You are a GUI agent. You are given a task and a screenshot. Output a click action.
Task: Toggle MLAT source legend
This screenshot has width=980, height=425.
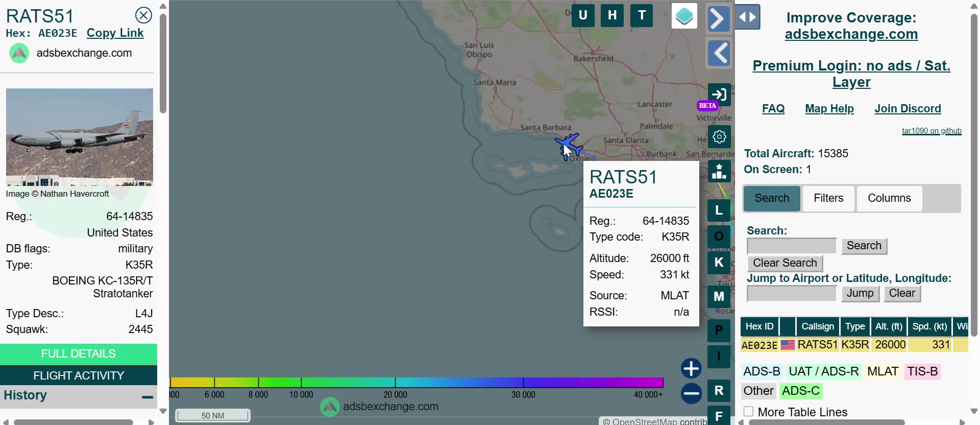pyautogui.click(x=883, y=371)
